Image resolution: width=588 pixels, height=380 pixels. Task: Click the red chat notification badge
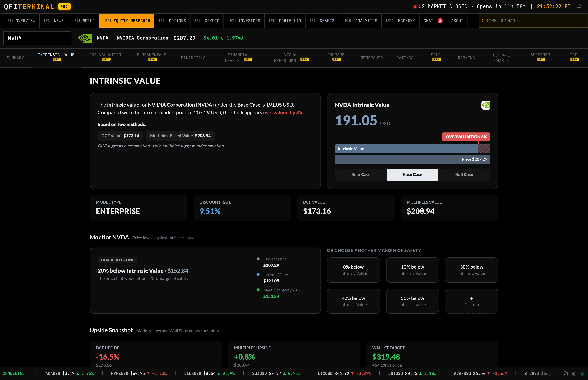click(x=440, y=21)
